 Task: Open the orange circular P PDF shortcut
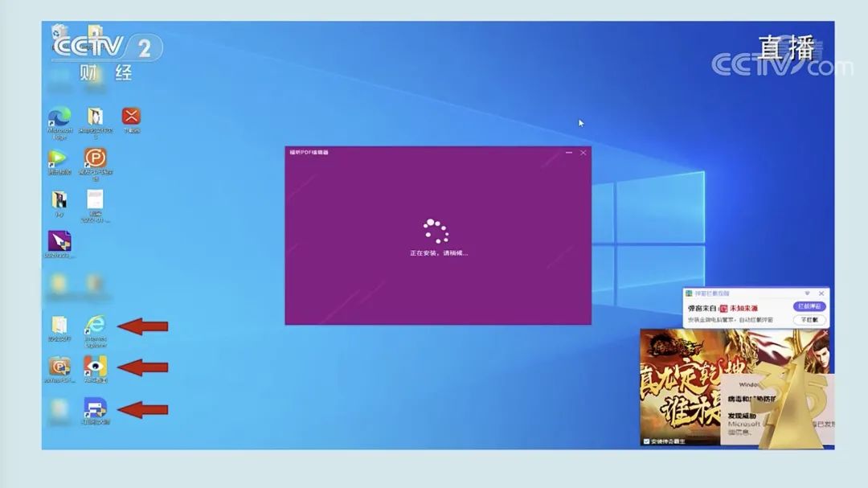tap(95, 158)
